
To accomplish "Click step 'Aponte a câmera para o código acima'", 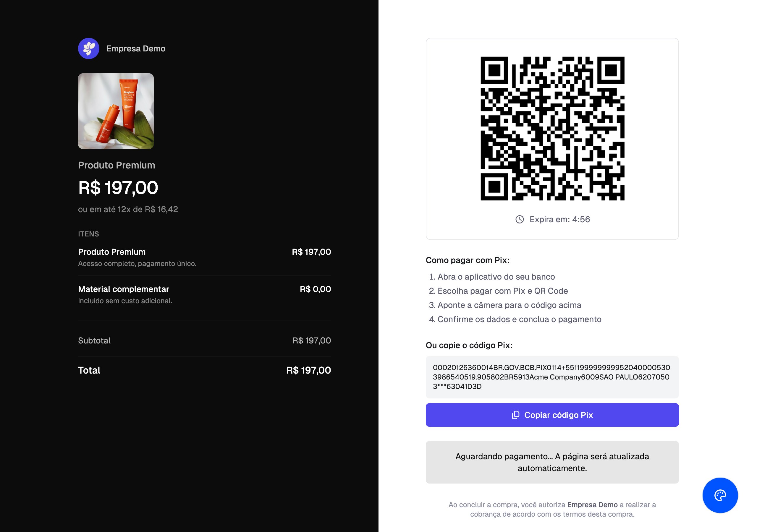I will click(x=509, y=305).
